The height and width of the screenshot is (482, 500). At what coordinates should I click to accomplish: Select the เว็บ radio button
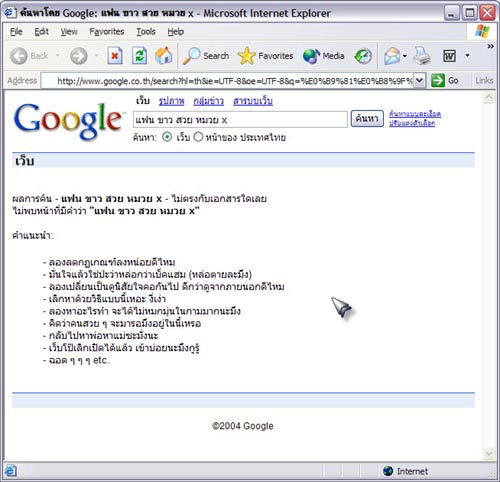(x=167, y=137)
